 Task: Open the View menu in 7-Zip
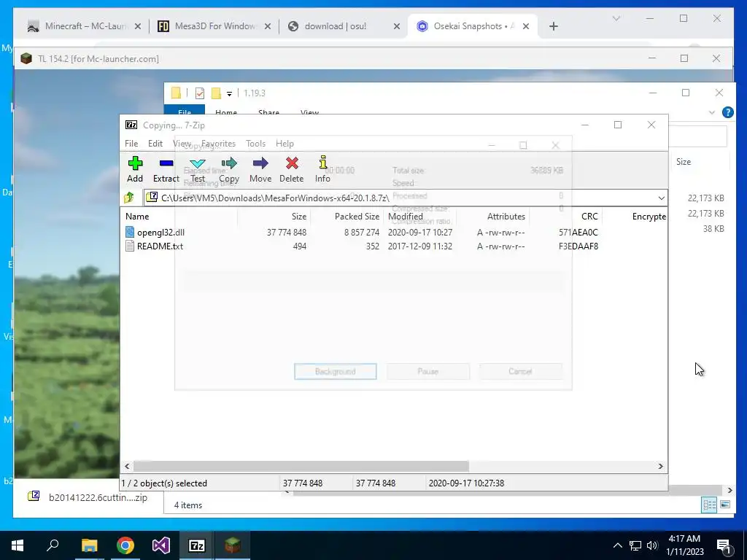[x=182, y=144]
